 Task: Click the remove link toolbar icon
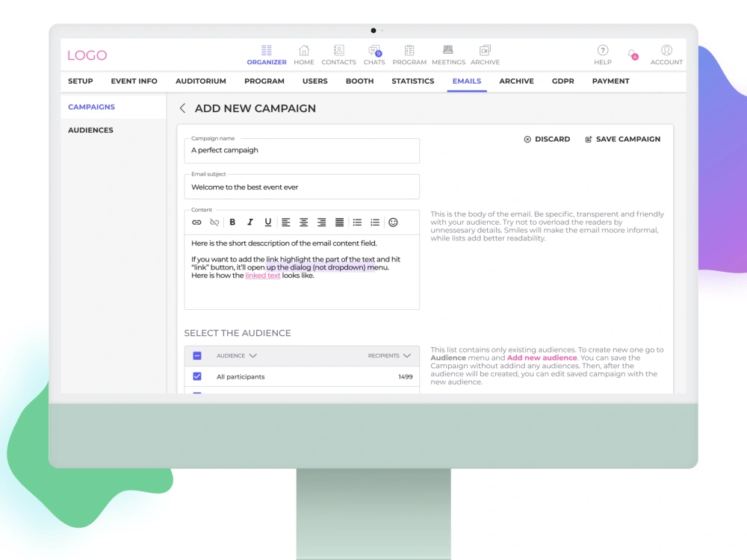click(214, 223)
